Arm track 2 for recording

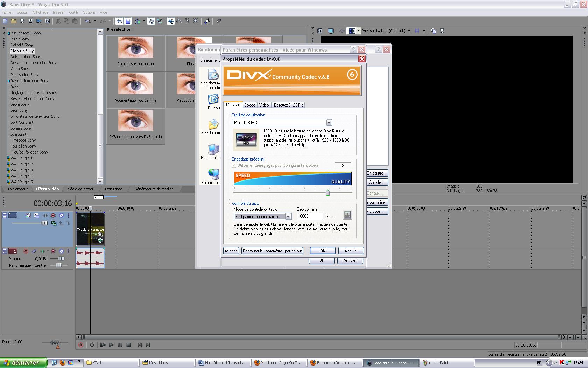[26, 251]
